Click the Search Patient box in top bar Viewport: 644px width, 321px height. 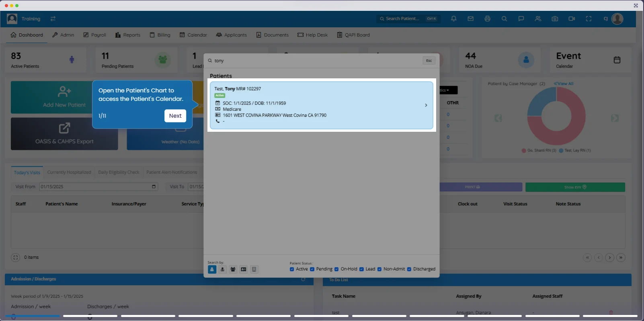click(x=408, y=18)
